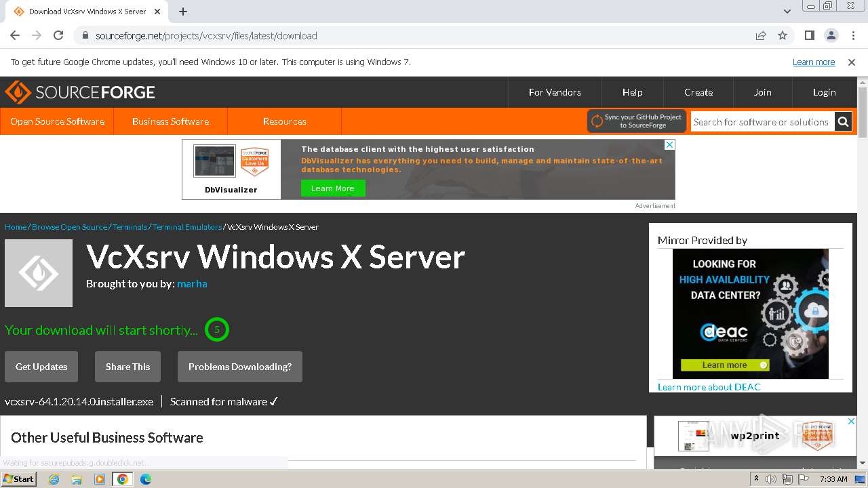
Task: Click the vcxsrv-64.1.20.14.0.installer.exe filename
Action: [x=79, y=402]
